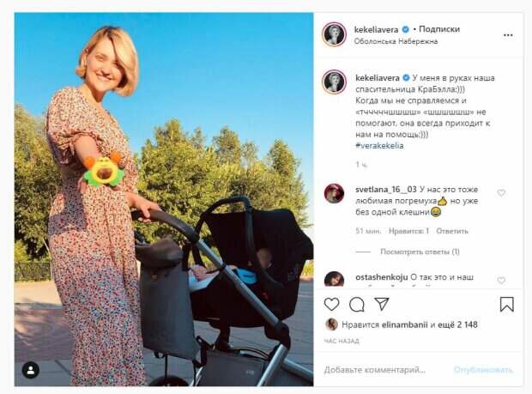Open the Оболонська Набережна location
532x394 pixels.
tap(395, 41)
